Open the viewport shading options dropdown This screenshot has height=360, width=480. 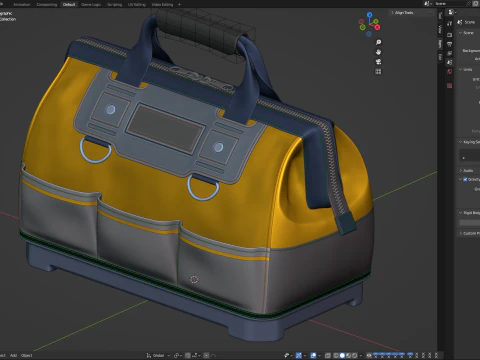coord(361,355)
